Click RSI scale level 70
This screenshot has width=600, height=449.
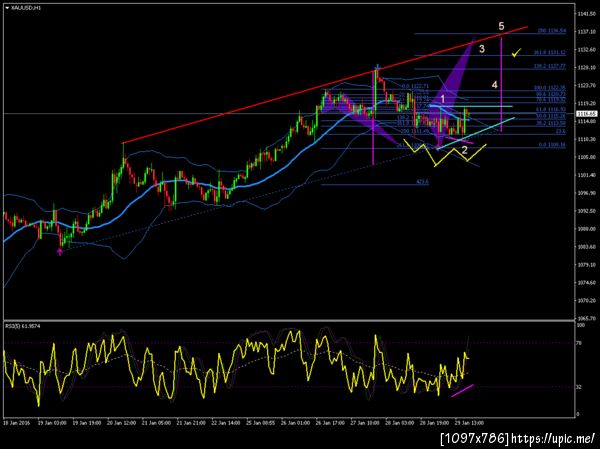579,343
